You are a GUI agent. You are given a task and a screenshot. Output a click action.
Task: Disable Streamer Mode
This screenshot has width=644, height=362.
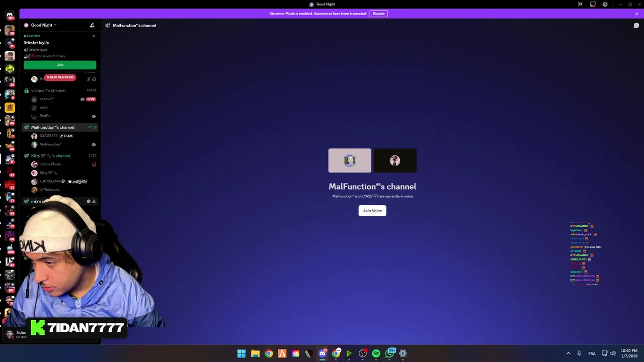[378, 14]
